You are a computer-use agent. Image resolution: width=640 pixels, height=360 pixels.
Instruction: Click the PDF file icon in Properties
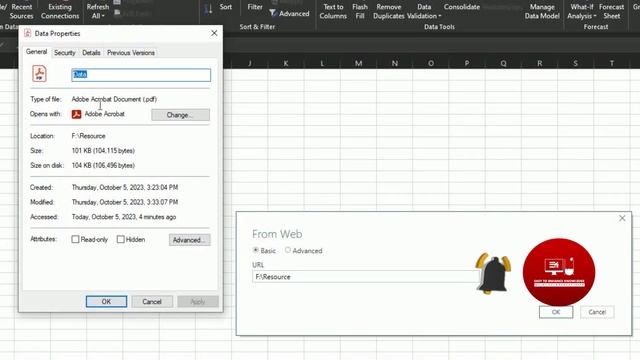[x=39, y=74]
